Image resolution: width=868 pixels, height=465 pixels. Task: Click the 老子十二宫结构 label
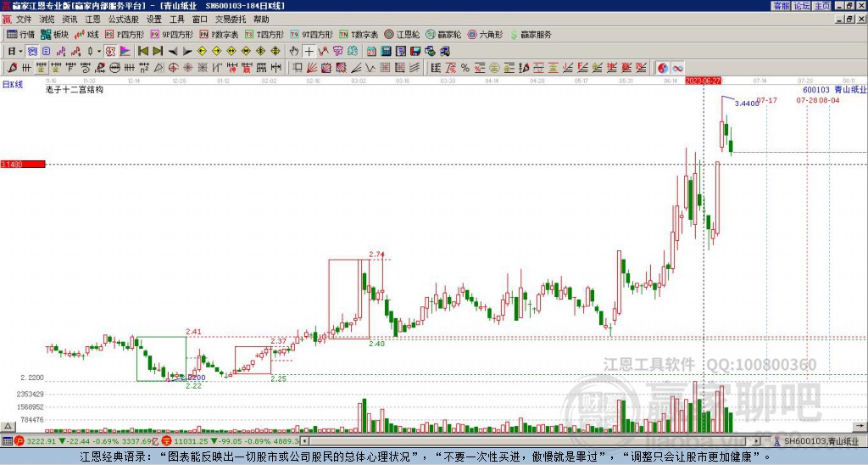pos(75,89)
